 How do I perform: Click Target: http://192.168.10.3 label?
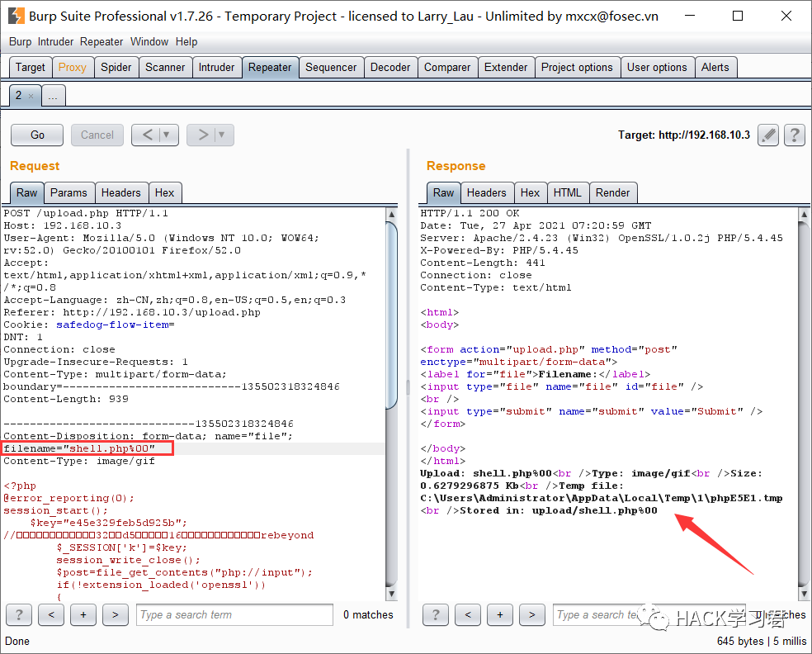point(684,135)
